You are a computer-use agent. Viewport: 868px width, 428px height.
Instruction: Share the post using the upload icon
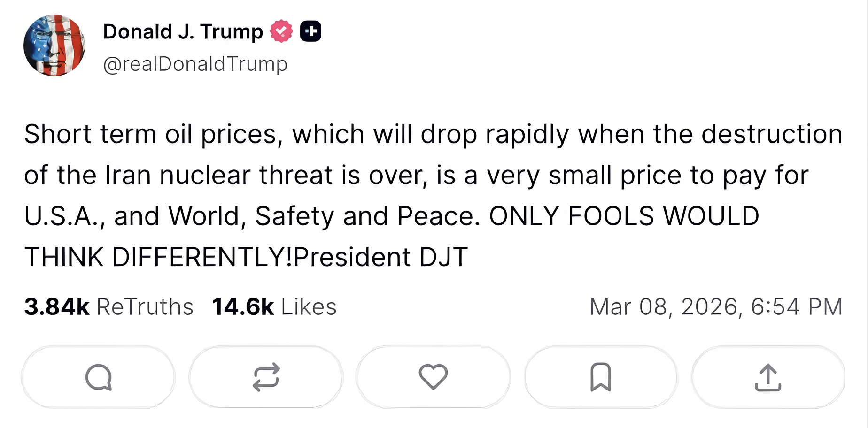point(767,377)
